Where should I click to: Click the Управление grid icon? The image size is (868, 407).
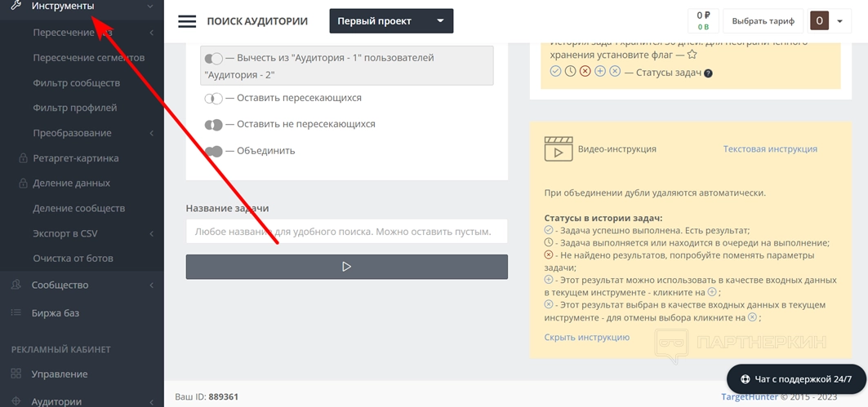pos(16,374)
